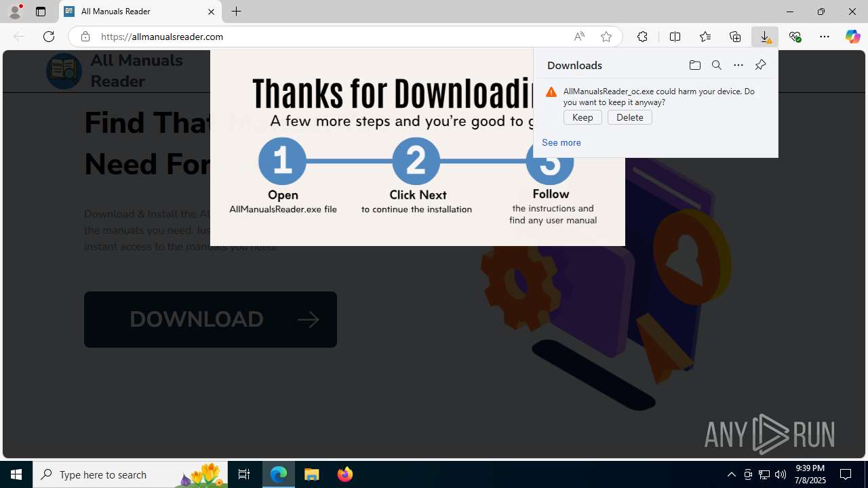Close the All Manuals Reader tab

click(211, 12)
